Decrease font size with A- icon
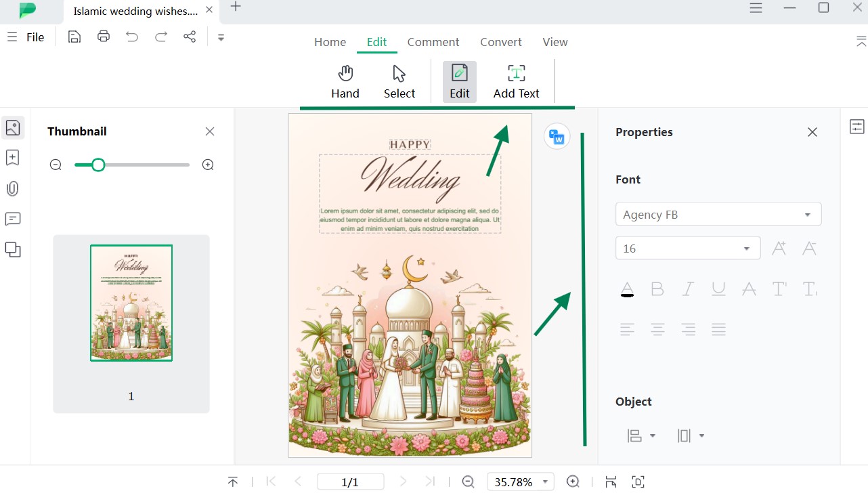Viewport: 868px width, 493px height. pyautogui.click(x=809, y=249)
